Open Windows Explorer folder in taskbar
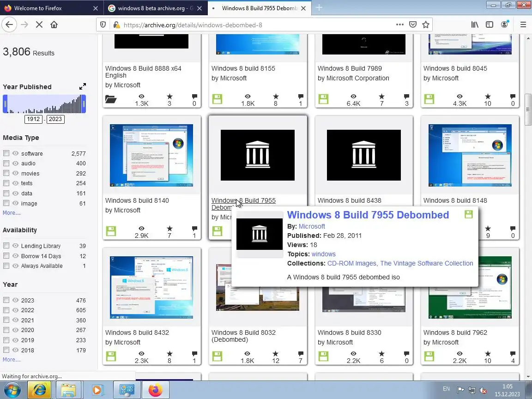The width and height of the screenshot is (532, 399). coord(68,390)
